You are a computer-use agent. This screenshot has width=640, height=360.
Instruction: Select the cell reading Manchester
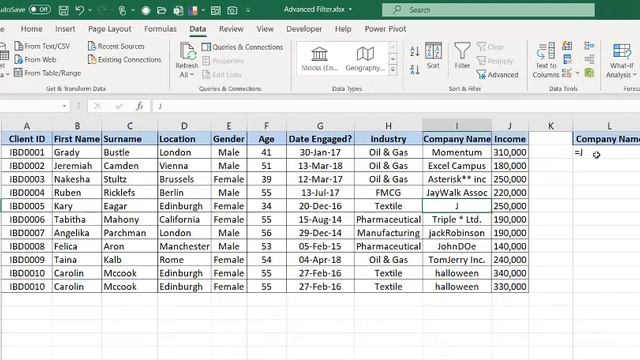coord(184,246)
